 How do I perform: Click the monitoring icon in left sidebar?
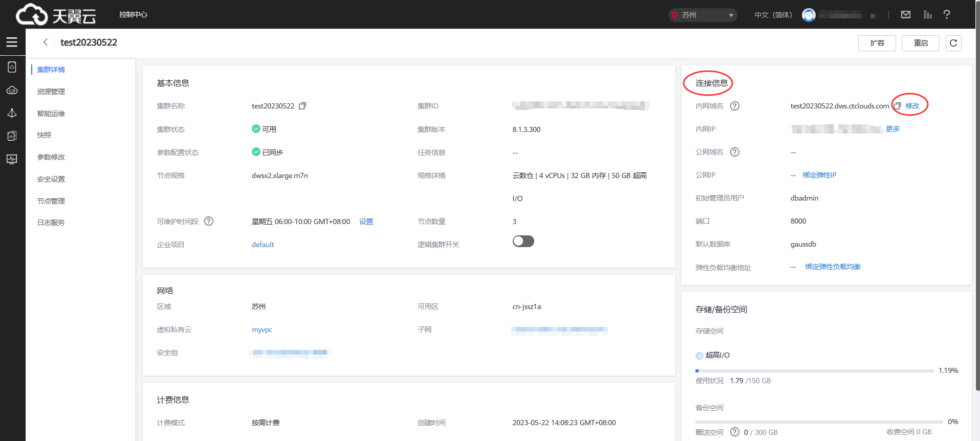tap(12, 159)
